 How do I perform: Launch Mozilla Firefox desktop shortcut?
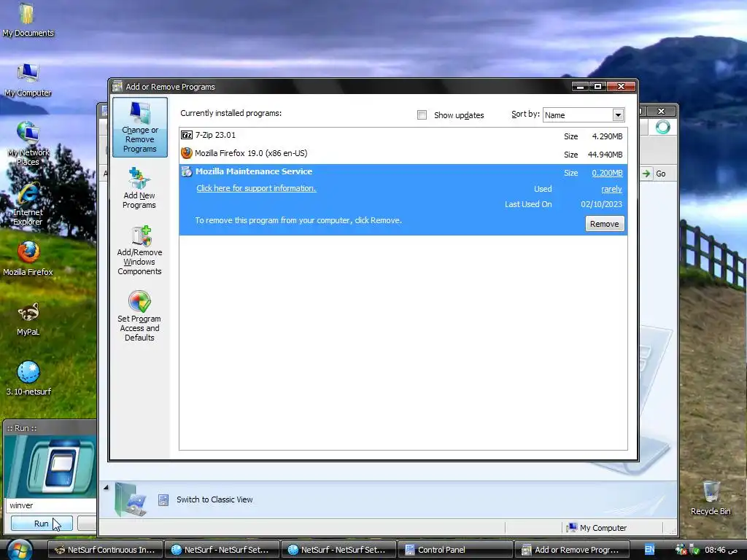tap(28, 259)
